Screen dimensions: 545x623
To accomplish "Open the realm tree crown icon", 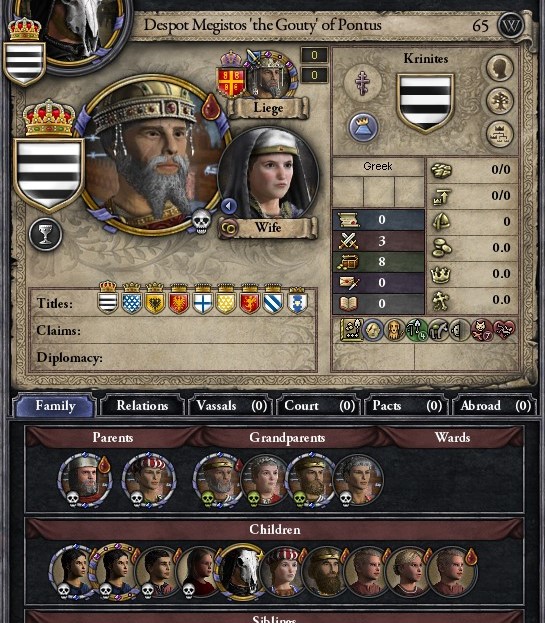I will tap(500, 134).
